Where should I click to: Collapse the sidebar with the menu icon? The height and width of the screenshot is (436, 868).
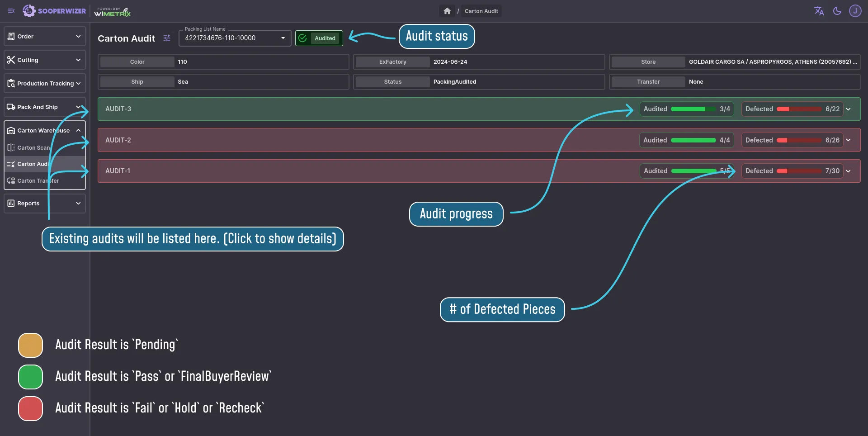point(11,11)
